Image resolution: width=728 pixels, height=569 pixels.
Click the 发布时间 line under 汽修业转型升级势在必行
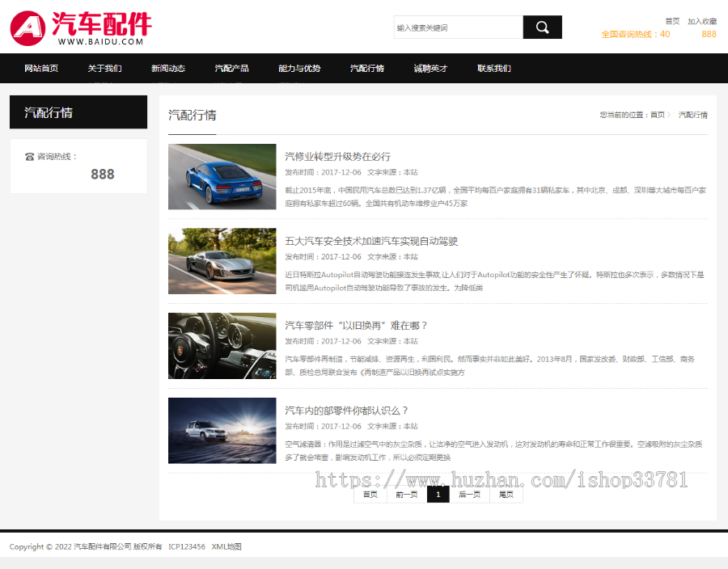click(x=352, y=172)
